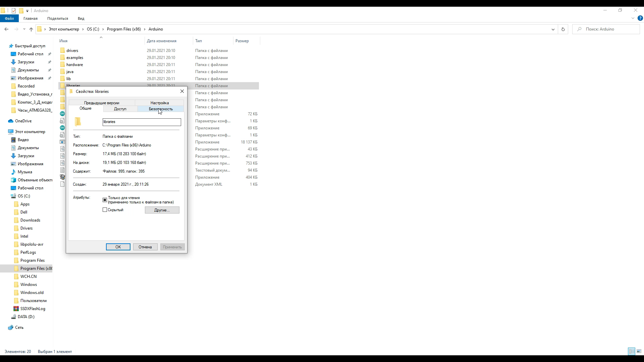Open the help question mark icon
Viewport: 644px width, 362px height.
(640, 18)
